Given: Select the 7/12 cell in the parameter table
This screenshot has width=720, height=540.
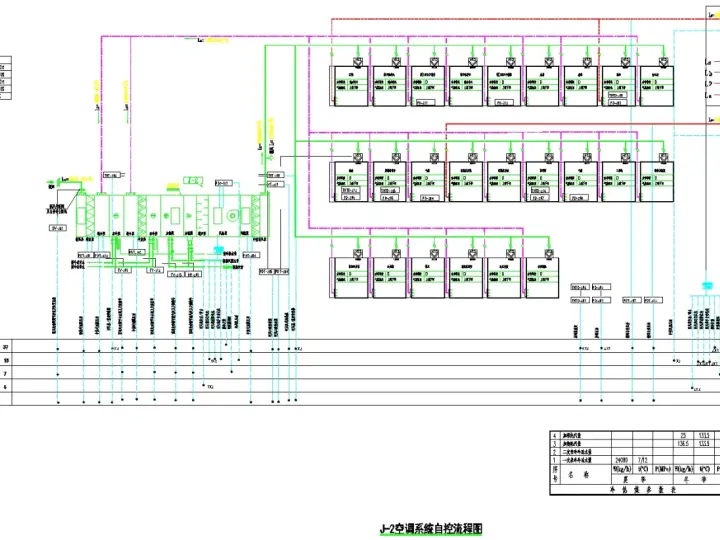Looking at the screenshot, I should (642, 460).
